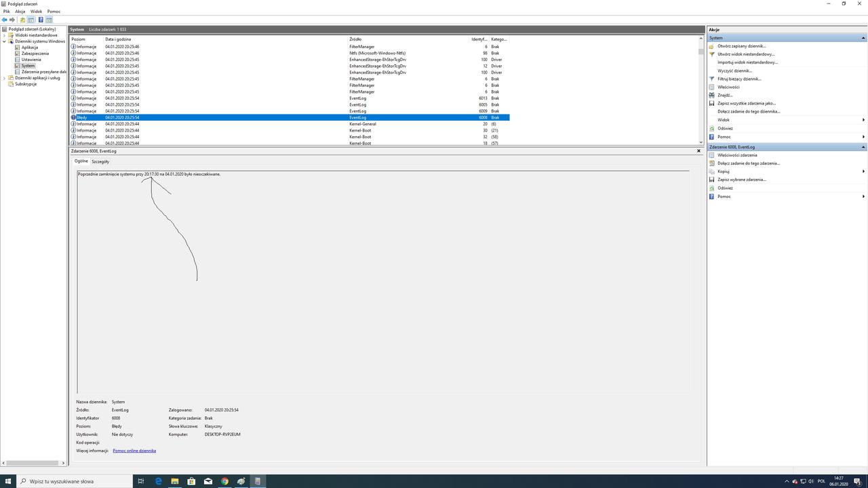Open the Pomoc online dziennika link
Viewport: 868px width, 488px height.
pos(134,450)
